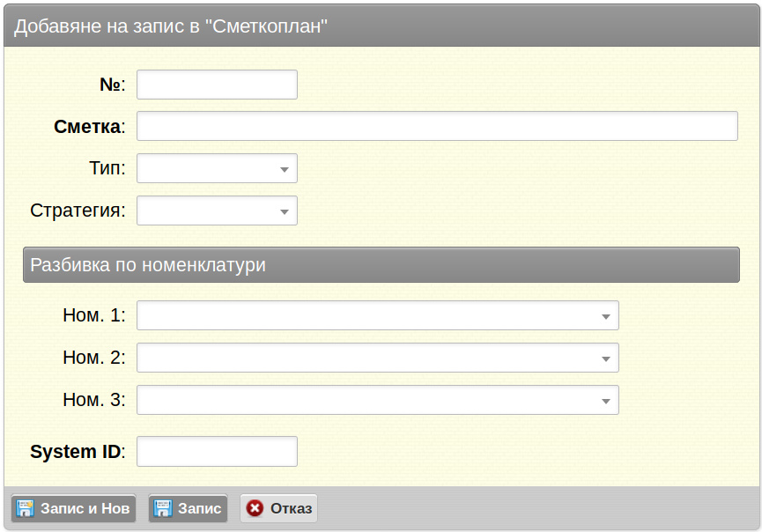Click inside the Ном. 1 selection field
This screenshot has height=532, width=762.
[x=378, y=315]
